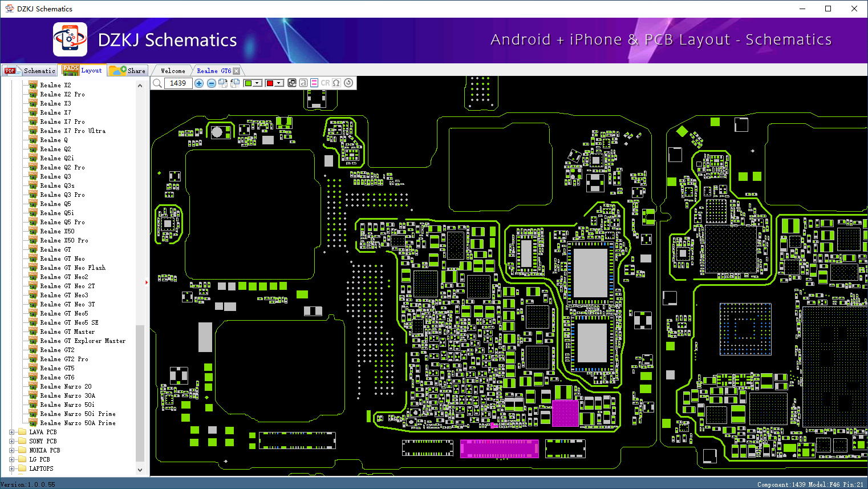Toggle the pink-striped pad display icon

click(314, 83)
